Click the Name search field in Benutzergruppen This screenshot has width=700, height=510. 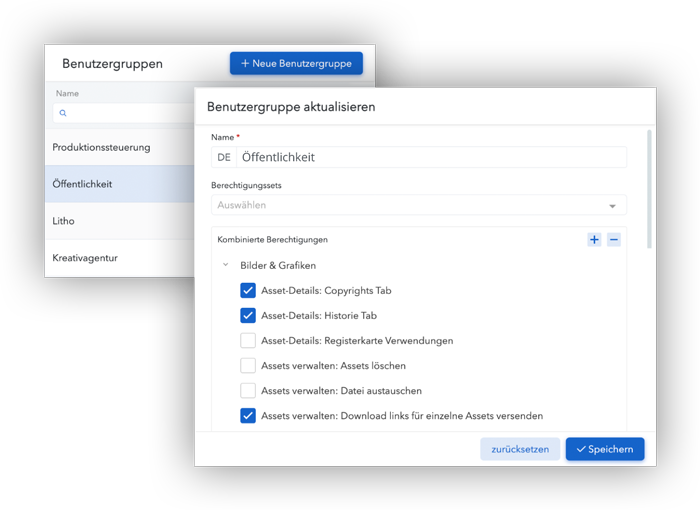point(124,113)
